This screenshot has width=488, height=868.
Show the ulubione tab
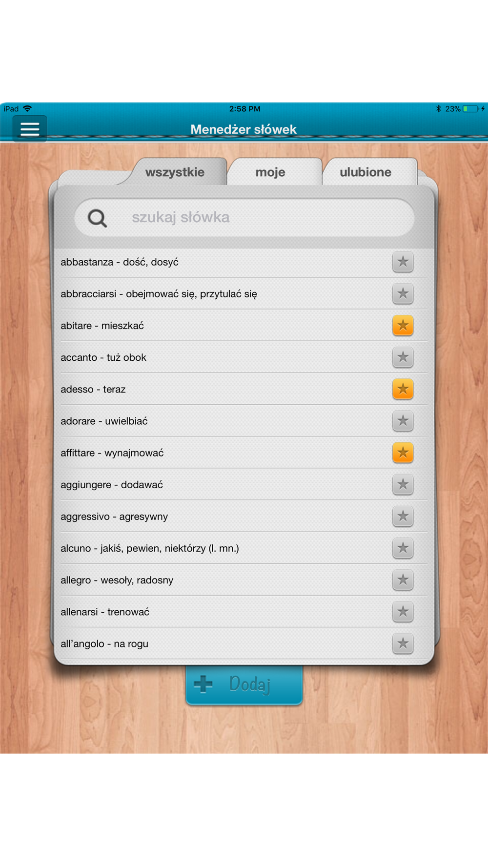[x=366, y=172]
